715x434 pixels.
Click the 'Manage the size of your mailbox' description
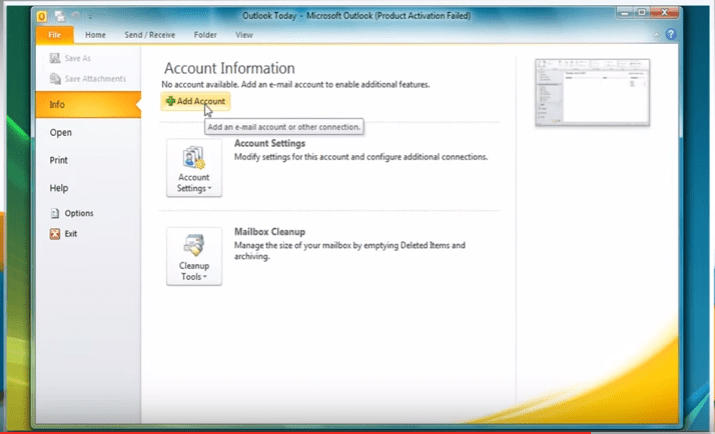pyautogui.click(x=350, y=251)
